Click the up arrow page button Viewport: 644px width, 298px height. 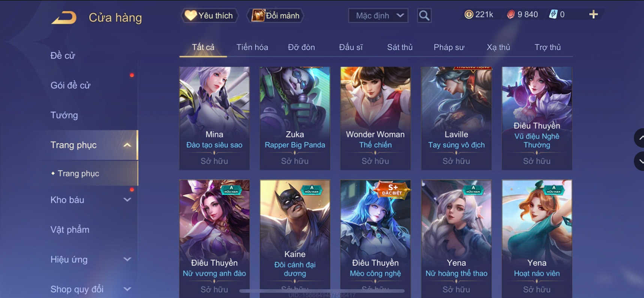(639, 138)
